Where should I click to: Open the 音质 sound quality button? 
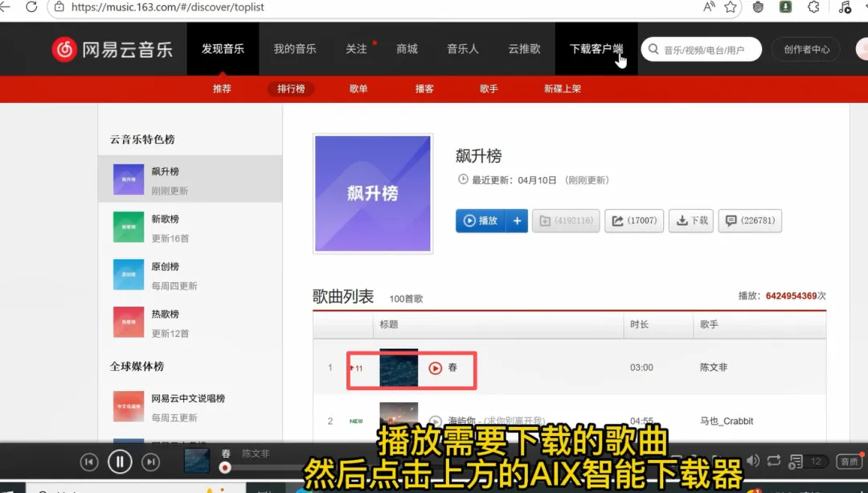point(850,462)
